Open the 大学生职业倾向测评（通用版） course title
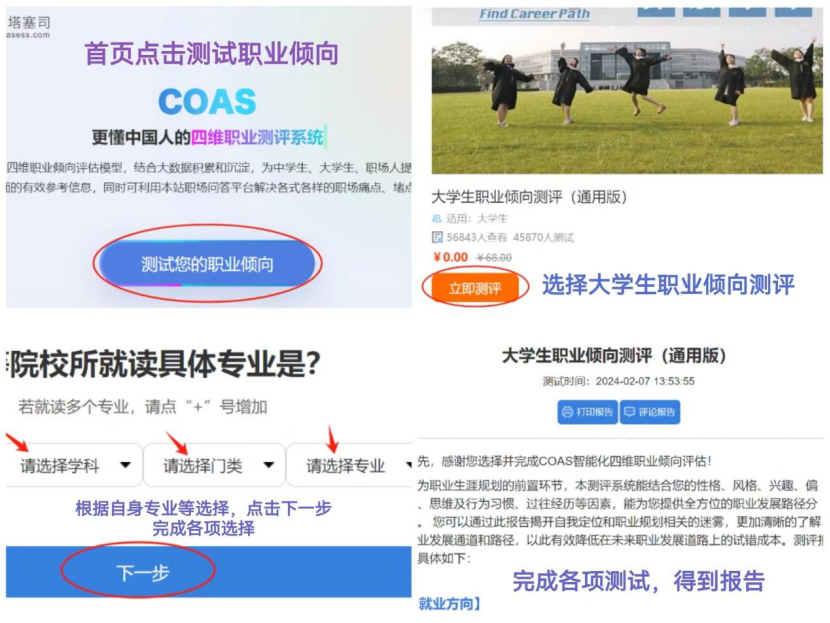830x623 pixels. click(529, 197)
